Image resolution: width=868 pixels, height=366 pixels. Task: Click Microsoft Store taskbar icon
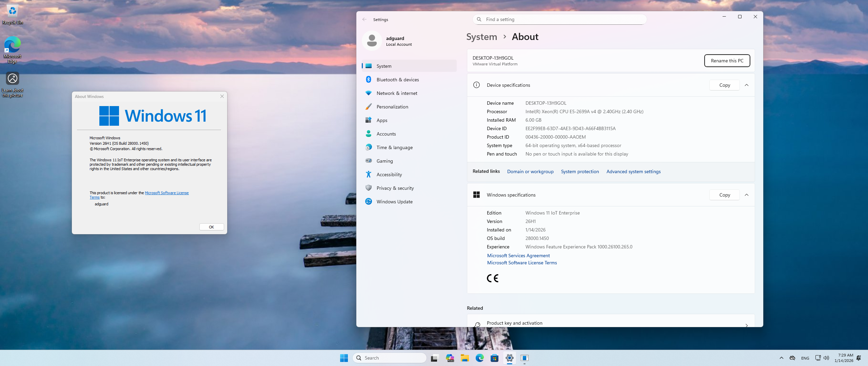(494, 358)
